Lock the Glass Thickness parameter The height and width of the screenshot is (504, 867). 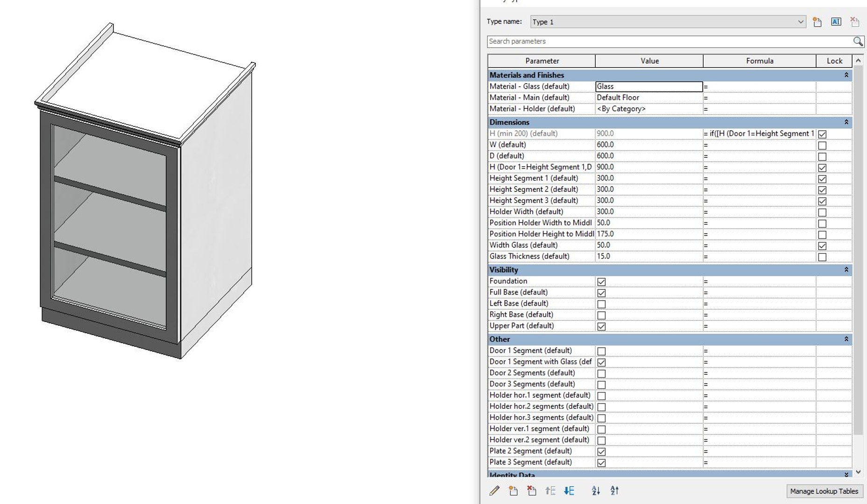tap(822, 257)
